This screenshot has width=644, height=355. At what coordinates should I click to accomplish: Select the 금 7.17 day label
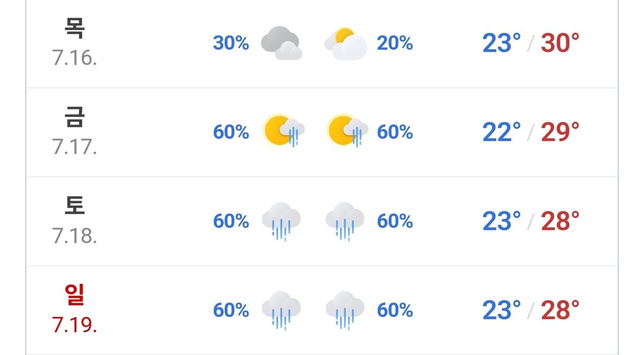pyautogui.click(x=75, y=132)
